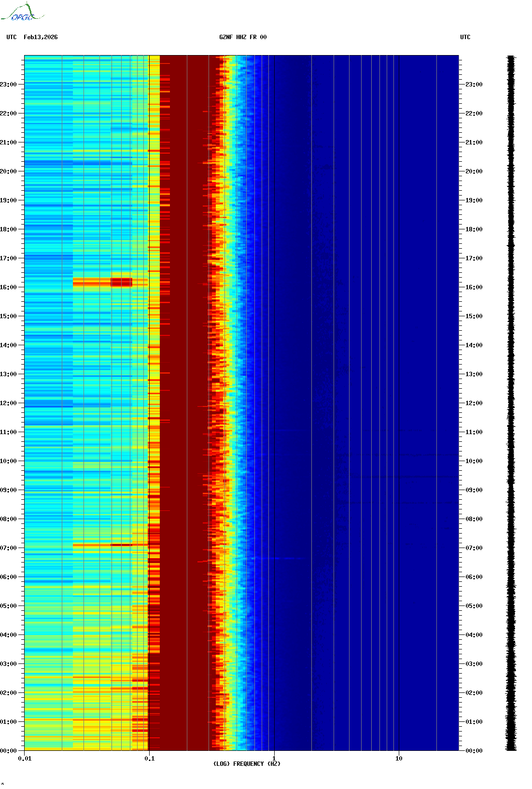Image resolution: width=532 pixels, height=789 pixels.
Task: Click the 12:00 tick label on right axis
Action: click(474, 403)
